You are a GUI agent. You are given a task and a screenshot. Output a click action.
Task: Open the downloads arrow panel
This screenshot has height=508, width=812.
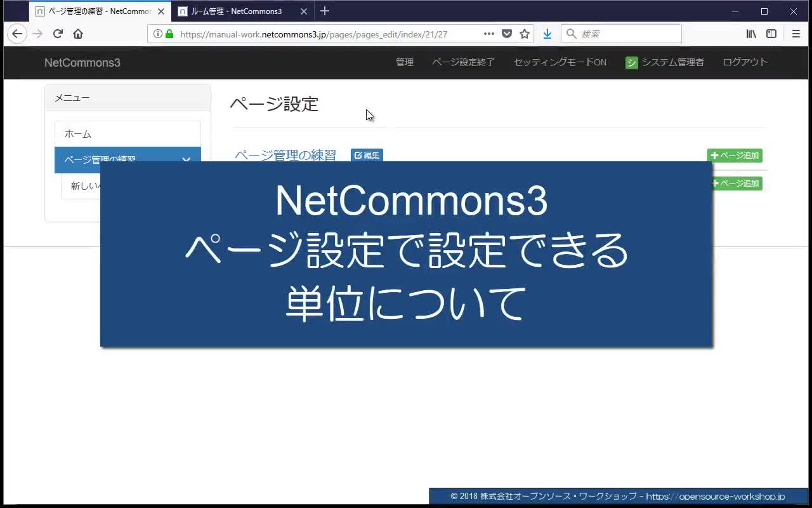tap(547, 34)
